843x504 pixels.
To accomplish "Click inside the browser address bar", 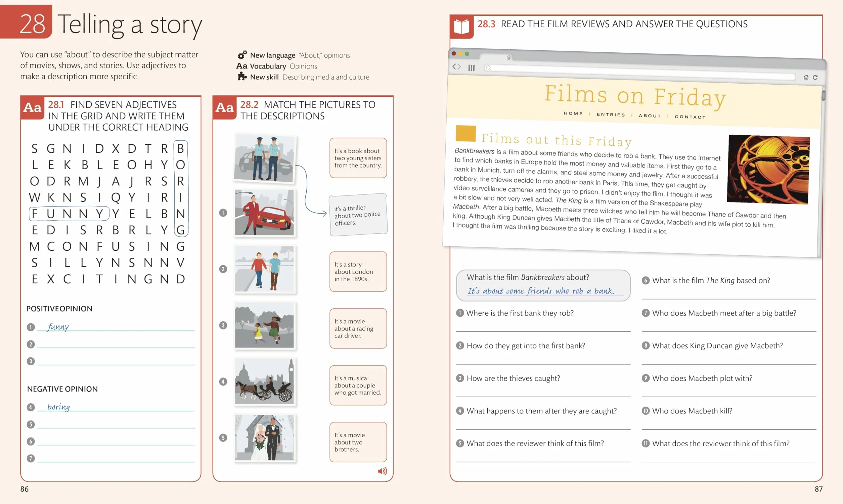I will tap(640, 72).
